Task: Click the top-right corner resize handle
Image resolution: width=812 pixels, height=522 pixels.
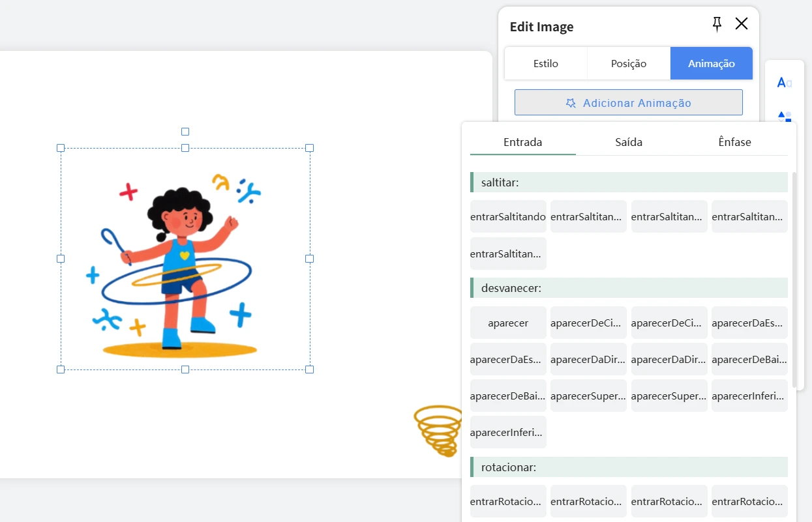Action: (x=310, y=148)
